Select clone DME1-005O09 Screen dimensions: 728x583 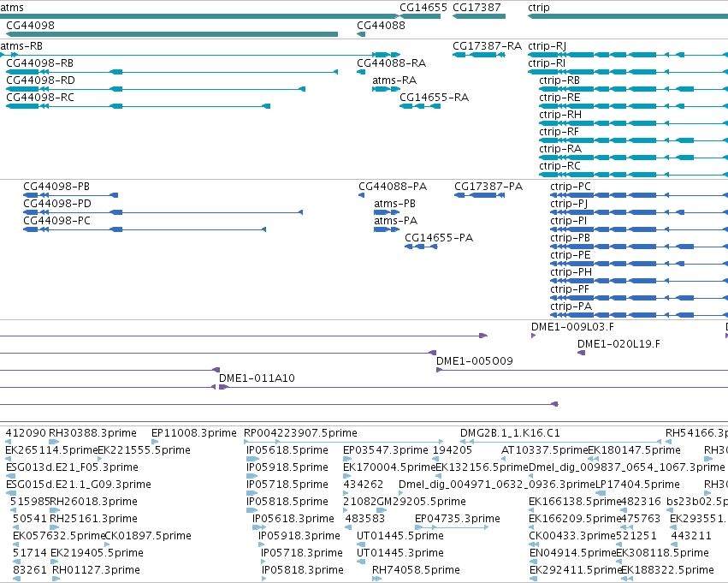point(475,361)
